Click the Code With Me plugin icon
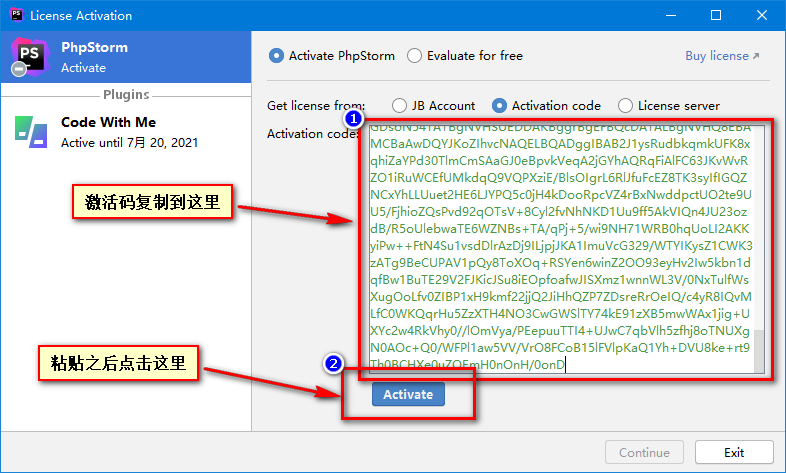The image size is (786, 473). coord(31,132)
